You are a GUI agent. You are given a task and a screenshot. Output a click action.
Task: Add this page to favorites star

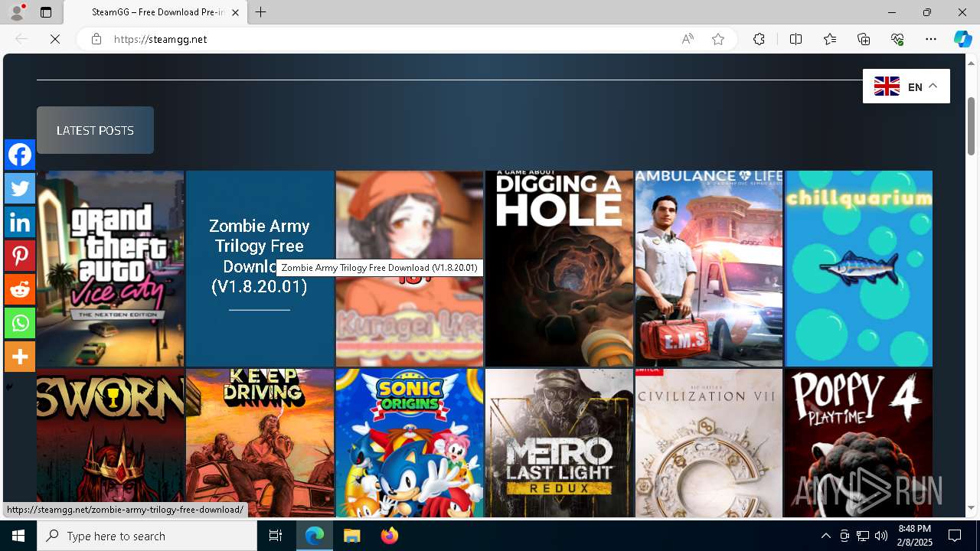pyautogui.click(x=718, y=39)
